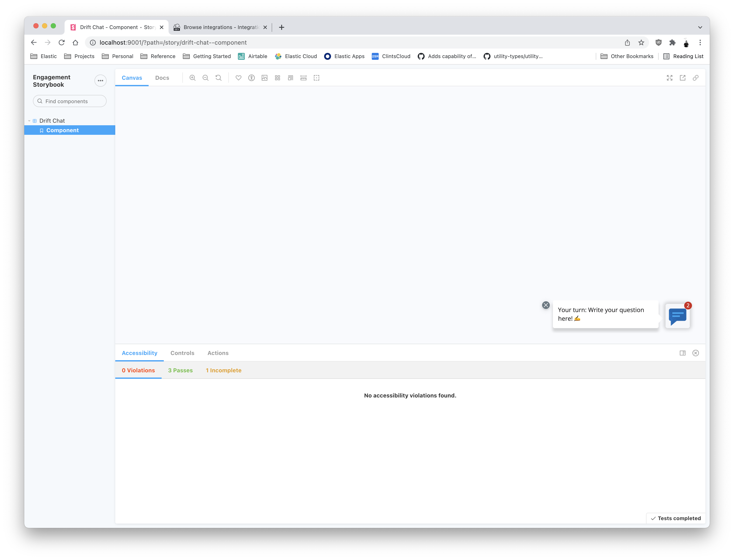Show the 1 Incomplete results
Viewport: 734px width, 560px height.
coord(224,370)
